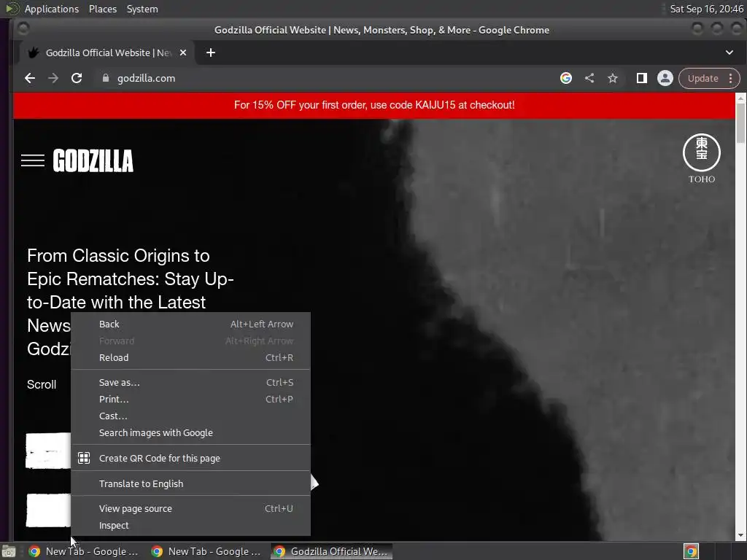The width and height of the screenshot is (747, 560).
Task: Choose Cast… from context menu
Action: click(x=190, y=416)
